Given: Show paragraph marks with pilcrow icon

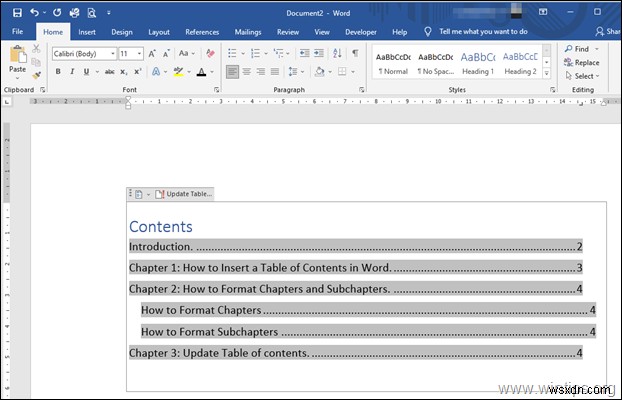Looking at the screenshot, I should click(355, 53).
